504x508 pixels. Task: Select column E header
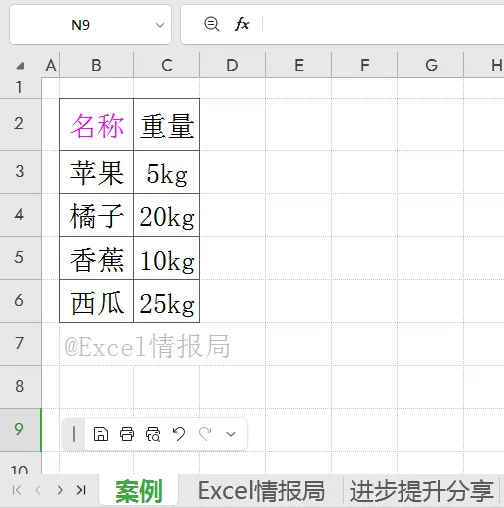299,65
